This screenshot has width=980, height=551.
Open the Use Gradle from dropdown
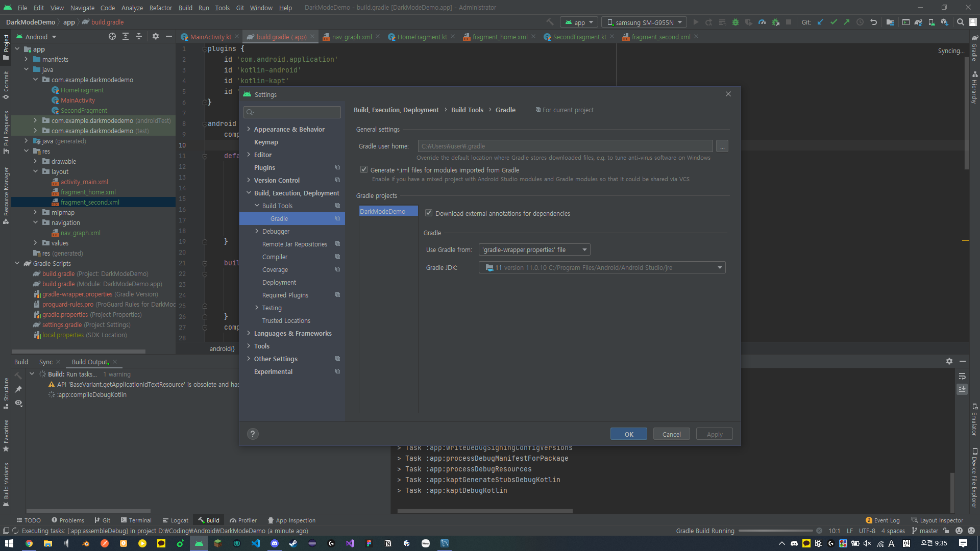(534, 250)
